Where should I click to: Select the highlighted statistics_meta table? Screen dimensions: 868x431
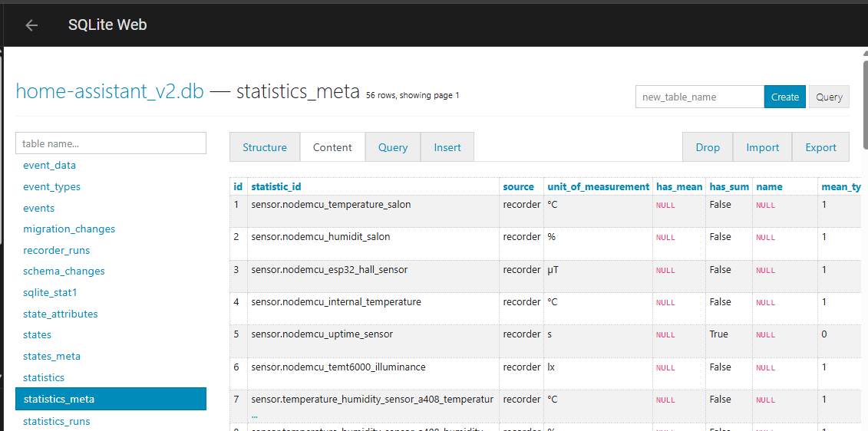coord(111,399)
